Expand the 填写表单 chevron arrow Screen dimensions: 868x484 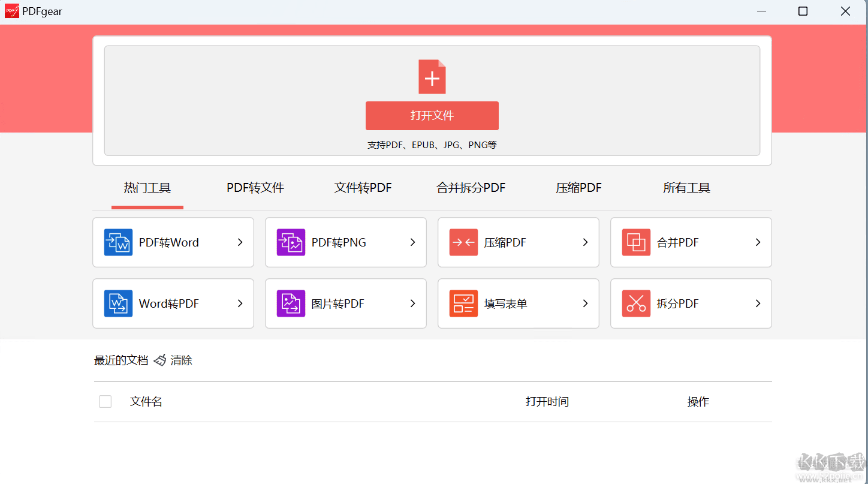(x=585, y=303)
